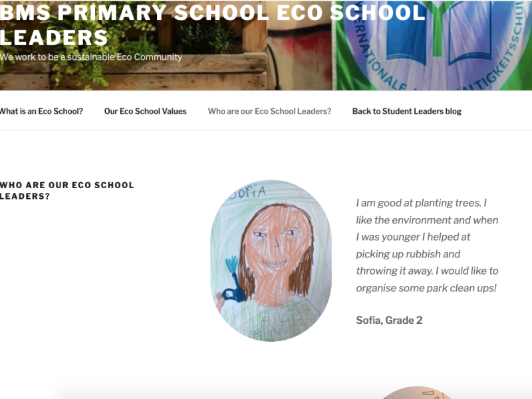532x399 pixels.
Task: Follow the 'Back to Student Leaders blog' link
Action: coord(406,111)
